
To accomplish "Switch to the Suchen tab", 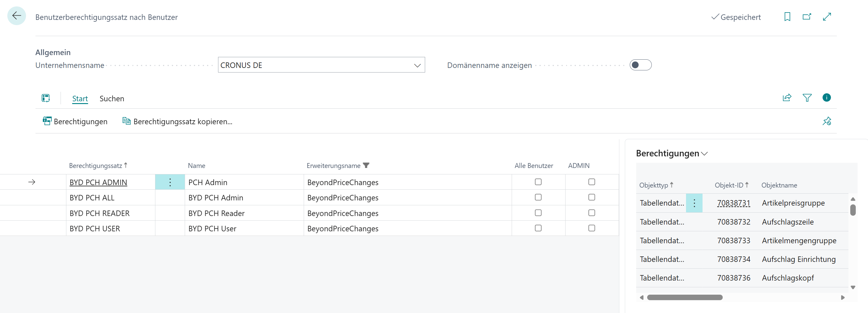I will 112,99.
